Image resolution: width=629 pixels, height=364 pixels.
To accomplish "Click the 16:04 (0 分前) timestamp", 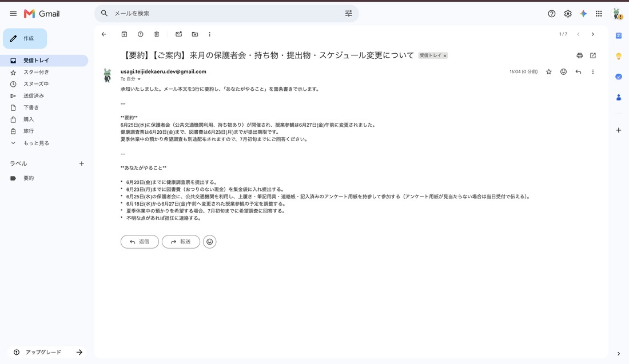I will coord(523,72).
